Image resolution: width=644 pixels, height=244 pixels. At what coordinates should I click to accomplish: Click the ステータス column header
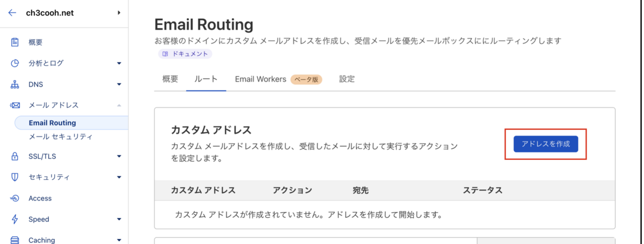[x=482, y=190]
